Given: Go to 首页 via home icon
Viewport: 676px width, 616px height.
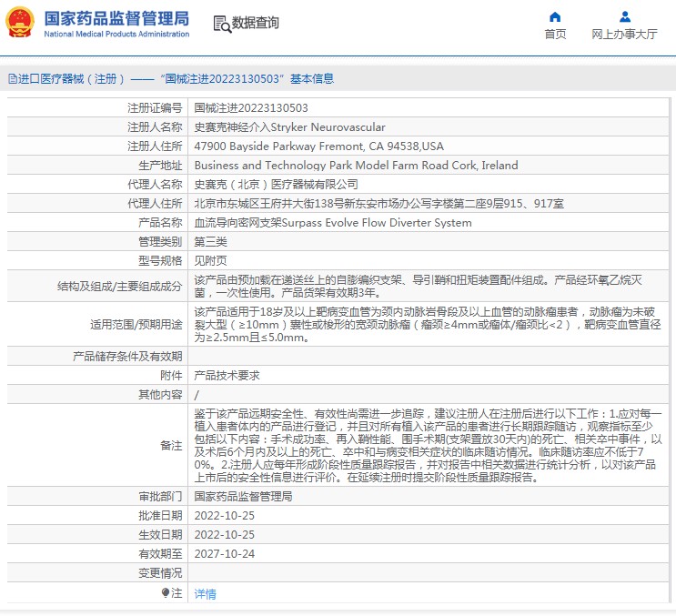Looking at the screenshot, I should click(555, 16).
